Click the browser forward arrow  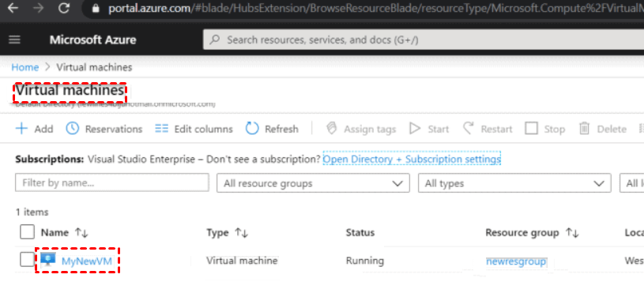pos(39,8)
